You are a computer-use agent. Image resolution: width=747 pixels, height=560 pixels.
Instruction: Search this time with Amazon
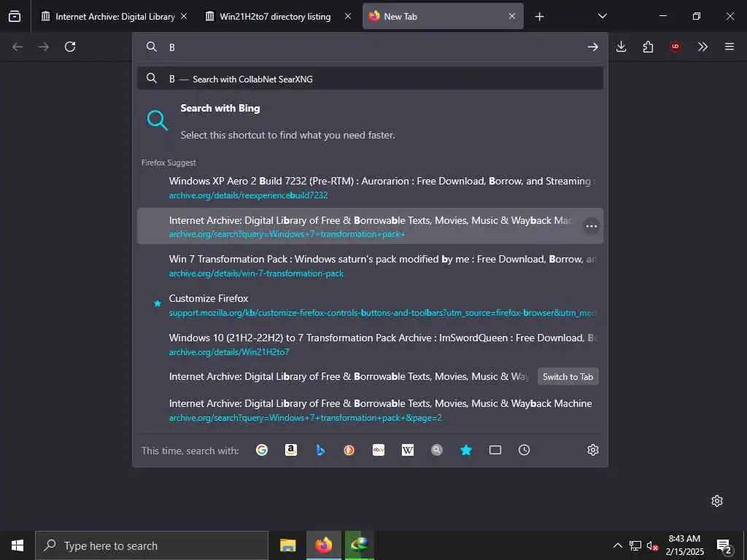291,450
